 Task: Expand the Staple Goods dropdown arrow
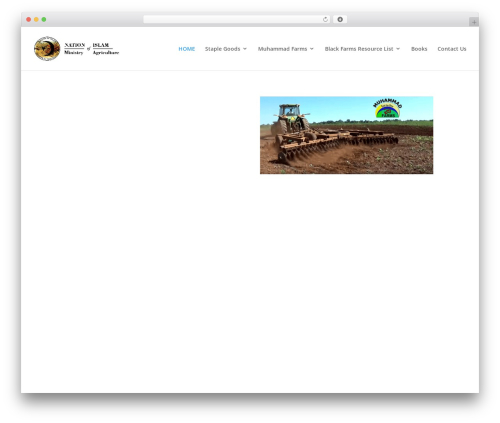tap(245, 49)
